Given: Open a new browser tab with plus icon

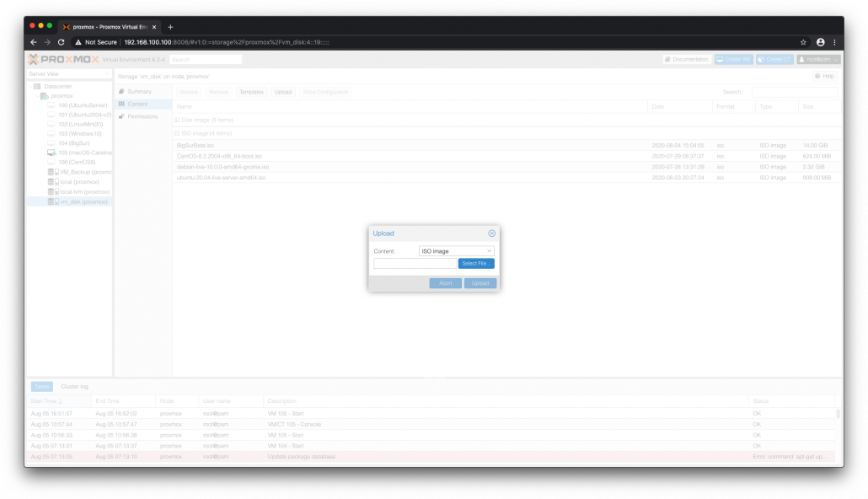Looking at the screenshot, I should (170, 27).
